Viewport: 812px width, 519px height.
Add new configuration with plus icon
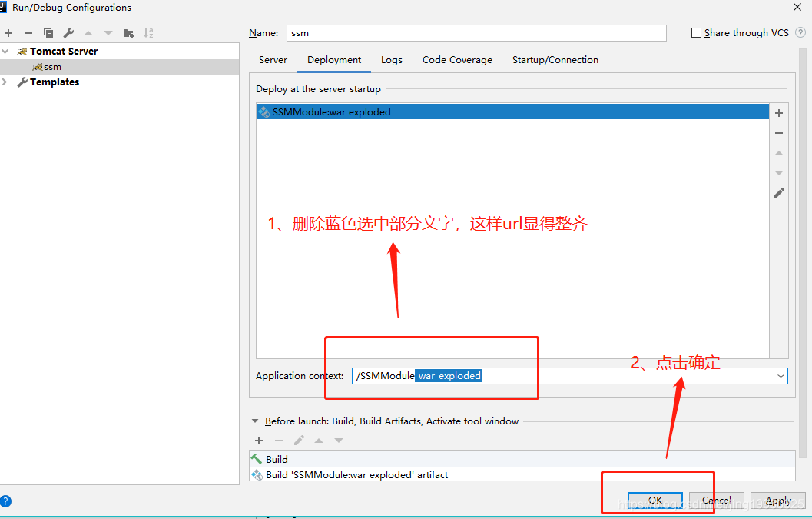[8, 33]
